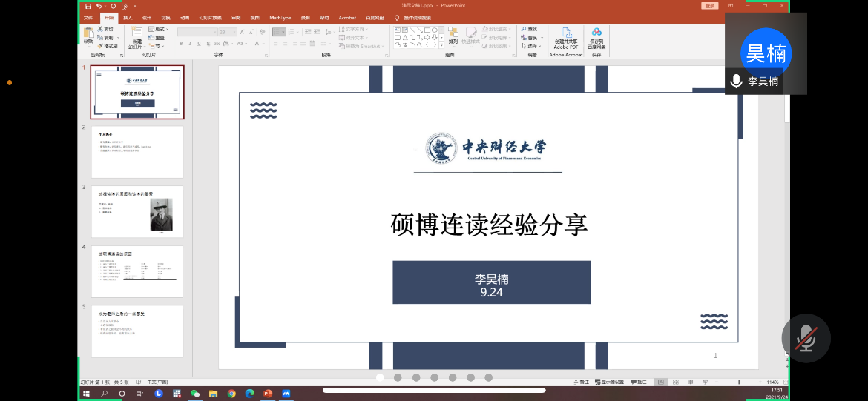Click the Save icon in quick access toolbar
The image size is (868, 401).
tap(88, 6)
